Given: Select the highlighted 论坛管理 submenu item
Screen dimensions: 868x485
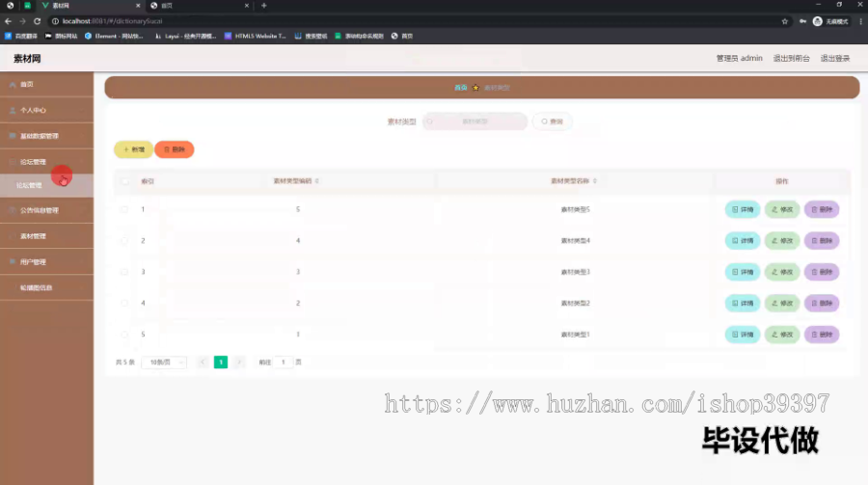Looking at the screenshot, I should [x=46, y=185].
